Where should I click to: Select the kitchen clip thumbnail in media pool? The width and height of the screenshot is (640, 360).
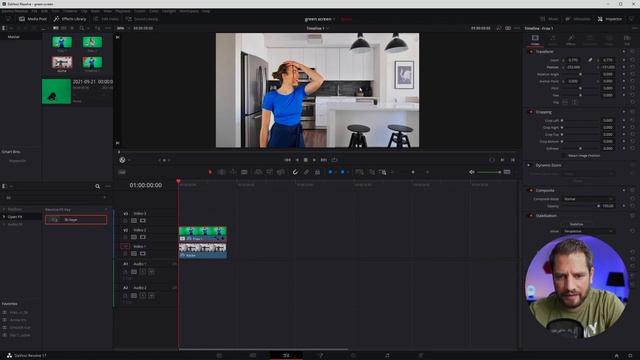coord(62,62)
